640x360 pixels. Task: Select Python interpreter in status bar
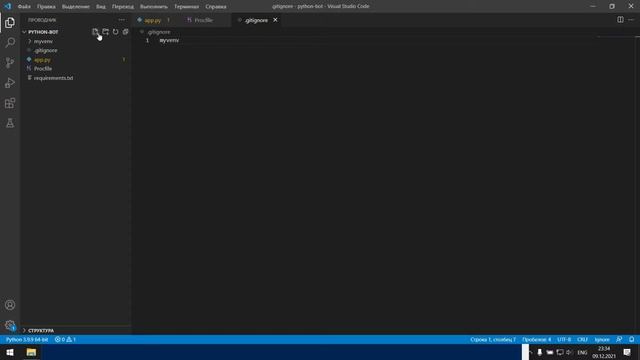click(27, 339)
